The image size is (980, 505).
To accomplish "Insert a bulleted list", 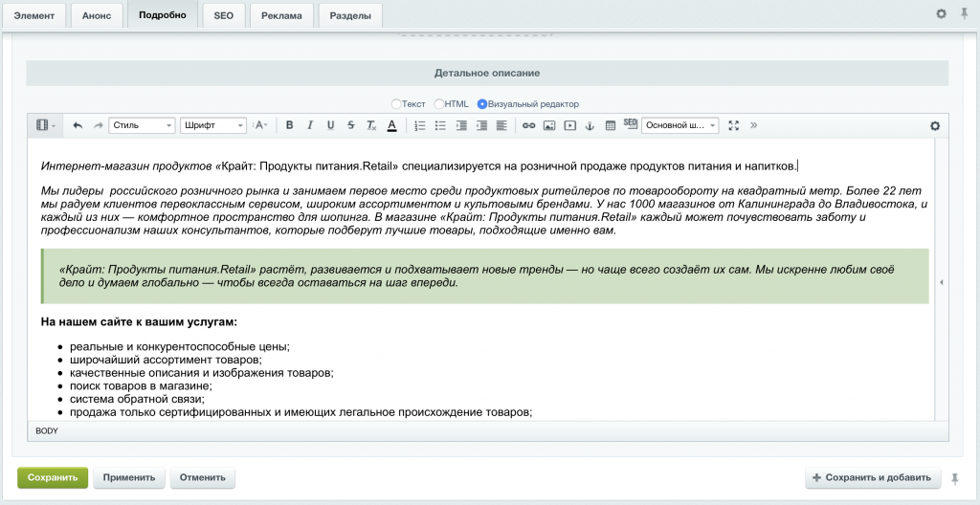I will [x=440, y=125].
